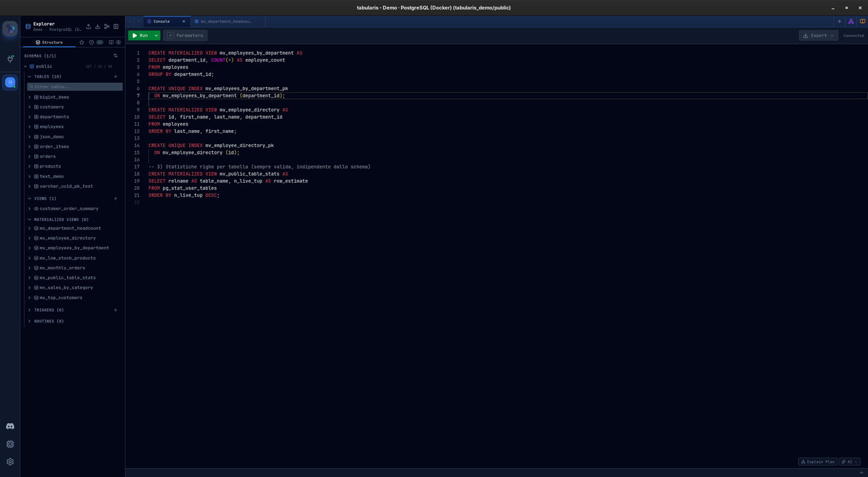Click the Explain Plan button
868x477 pixels.
(818, 462)
